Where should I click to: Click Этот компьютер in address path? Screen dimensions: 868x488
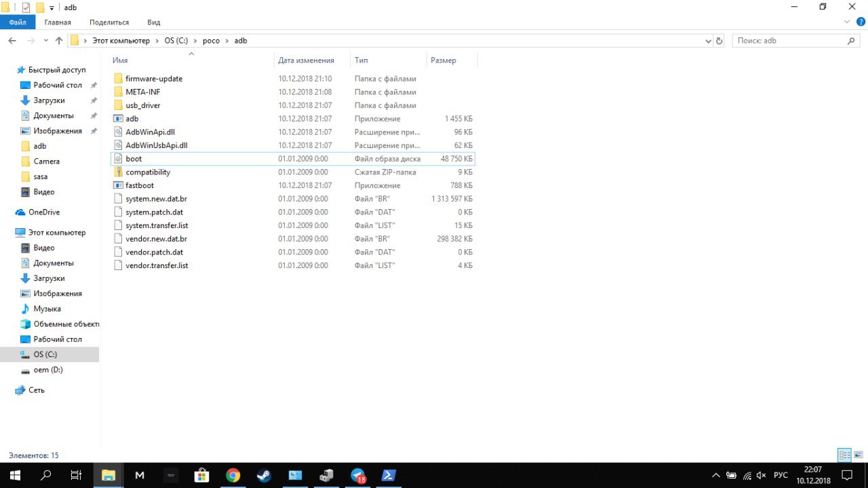point(121,41)
